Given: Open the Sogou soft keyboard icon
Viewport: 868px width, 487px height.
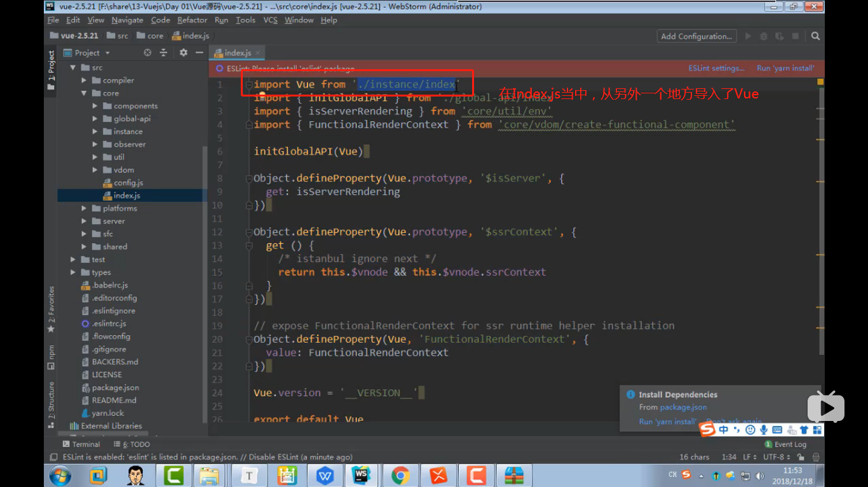Looking at the screenshot, I should (x=776, y=430).
